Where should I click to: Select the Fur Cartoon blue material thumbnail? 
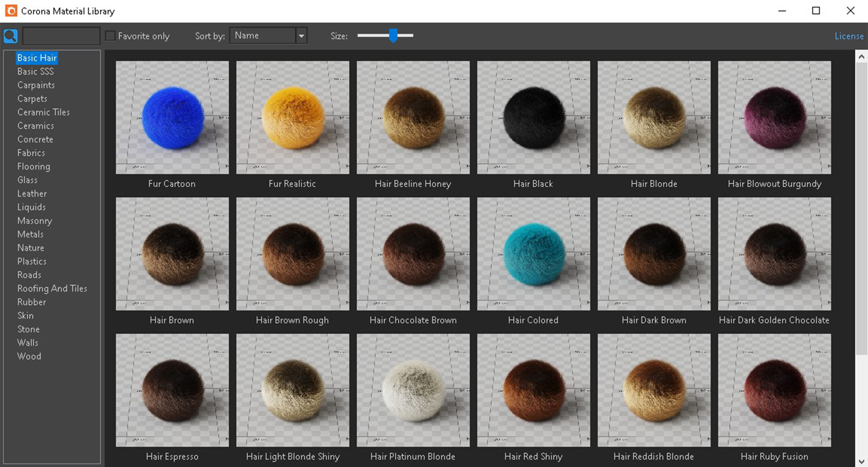(172, 118)
